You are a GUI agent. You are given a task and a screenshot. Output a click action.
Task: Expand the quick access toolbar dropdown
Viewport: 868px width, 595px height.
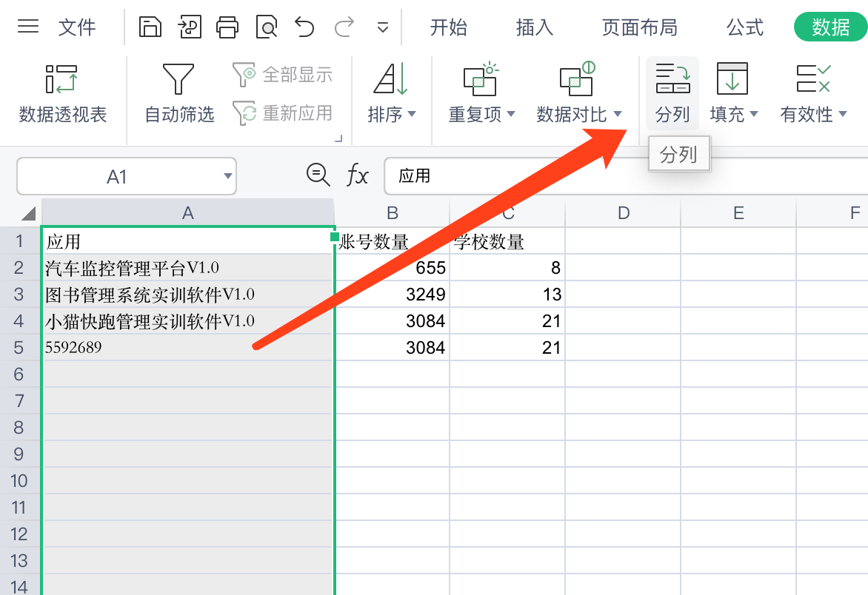[x=382, y=27]
